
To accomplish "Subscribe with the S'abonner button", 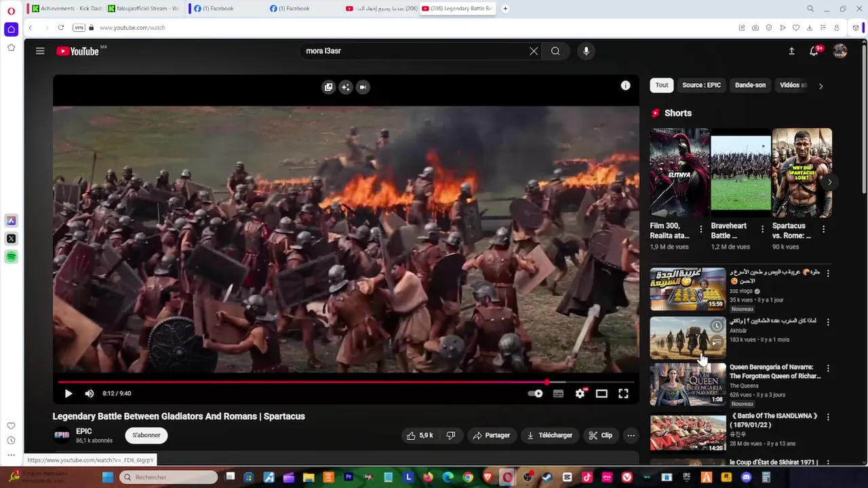I will click(x=146, y=435).
